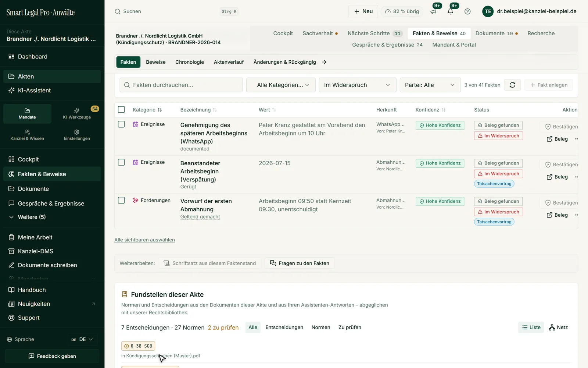Open the three-dot menu for Vorwurf row

576,215
